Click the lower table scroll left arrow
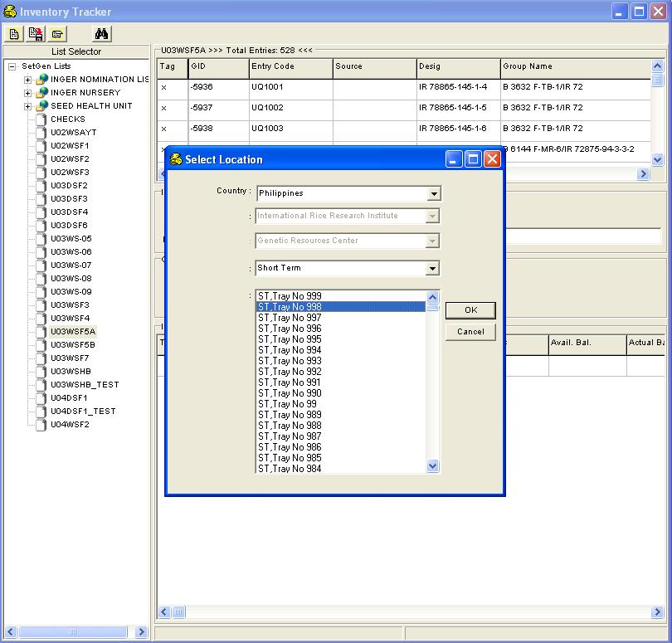The height and width of the screenshot is (643, 672). 164,611
